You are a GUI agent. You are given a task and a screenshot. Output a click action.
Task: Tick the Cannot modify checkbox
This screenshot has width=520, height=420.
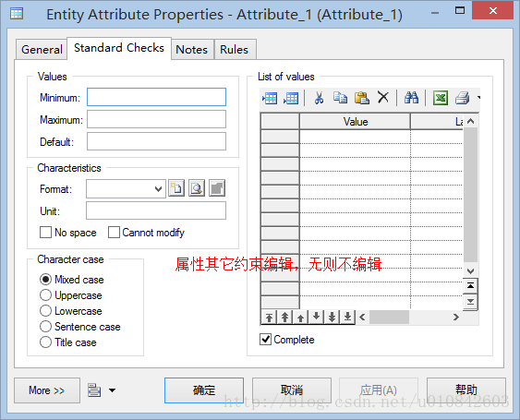point(114,233)
